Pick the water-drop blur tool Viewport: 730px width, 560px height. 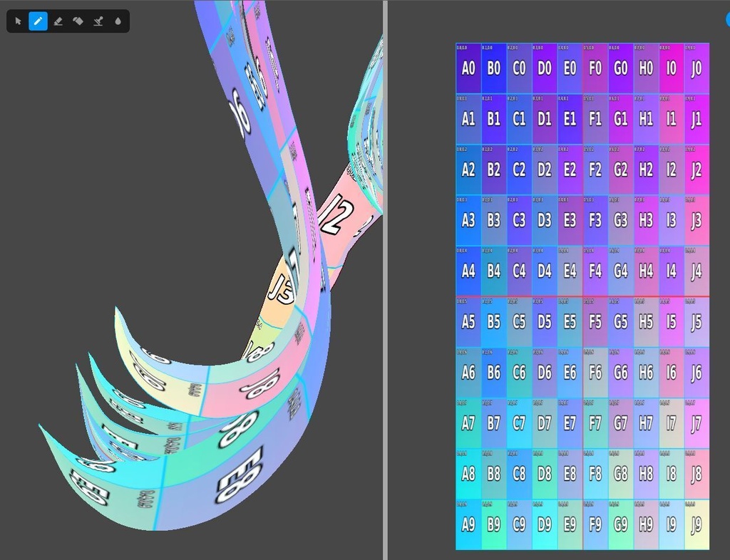pyautogui.click(x=118, y=21)
